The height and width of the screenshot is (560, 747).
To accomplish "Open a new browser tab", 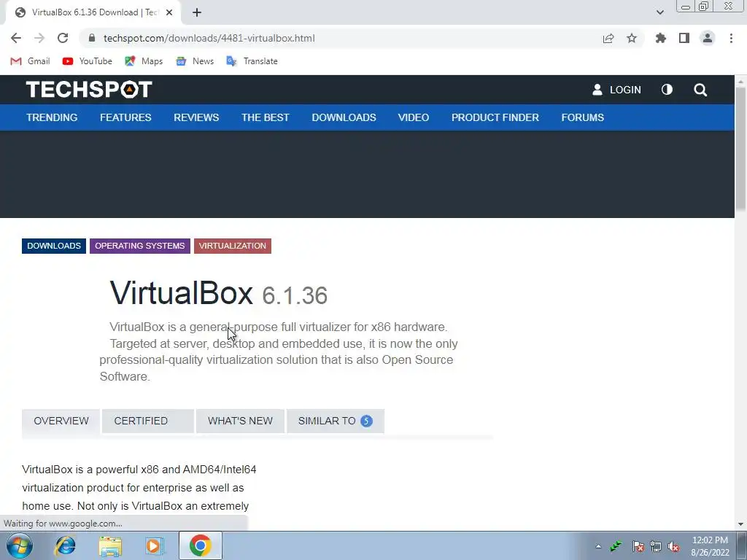I will pyautogui.click(x=197, y=12).
